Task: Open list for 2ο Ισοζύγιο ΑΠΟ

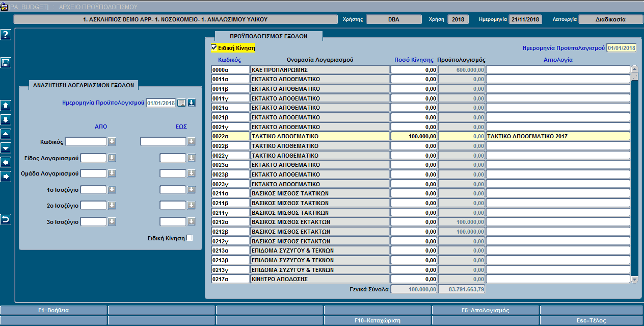Action: [x=112, y=206]
